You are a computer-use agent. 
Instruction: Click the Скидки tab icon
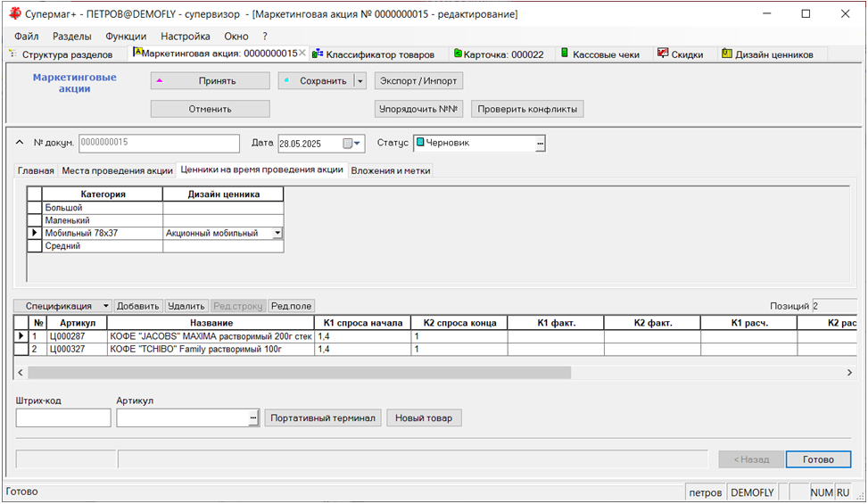(x=663, y=54)
